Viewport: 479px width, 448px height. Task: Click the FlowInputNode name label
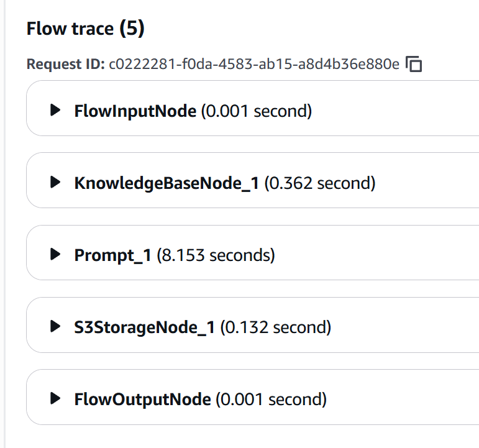coord(135,111)
